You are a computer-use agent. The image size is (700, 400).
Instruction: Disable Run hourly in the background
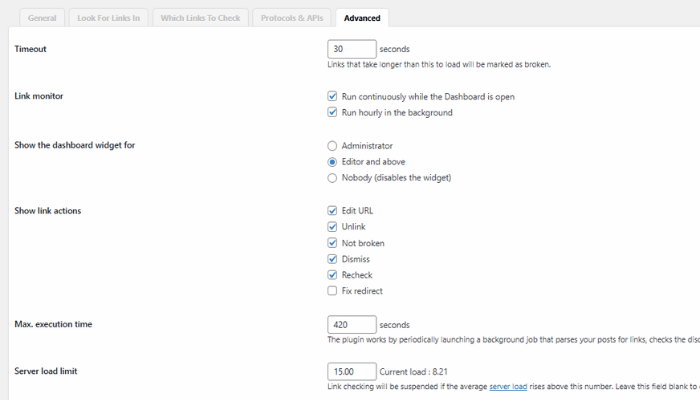pos(332,112)
